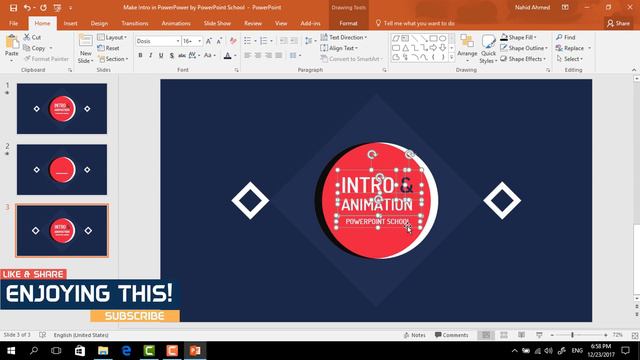The height and width of the screenshot is (360, 640).
Task: Copy the selection
Action: click(x=34, y=48)
